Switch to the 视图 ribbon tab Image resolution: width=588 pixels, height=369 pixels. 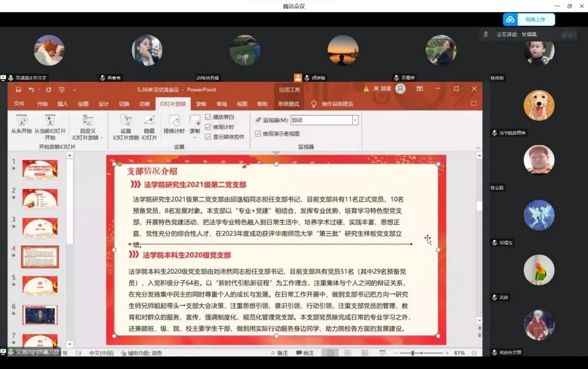pos(241,103)
